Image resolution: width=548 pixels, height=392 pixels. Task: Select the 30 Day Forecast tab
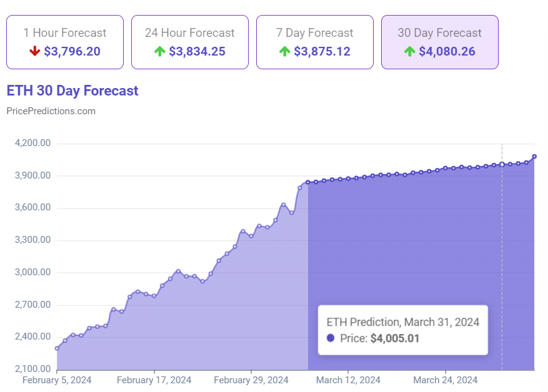pyautogui.click(x=439, y=41)
